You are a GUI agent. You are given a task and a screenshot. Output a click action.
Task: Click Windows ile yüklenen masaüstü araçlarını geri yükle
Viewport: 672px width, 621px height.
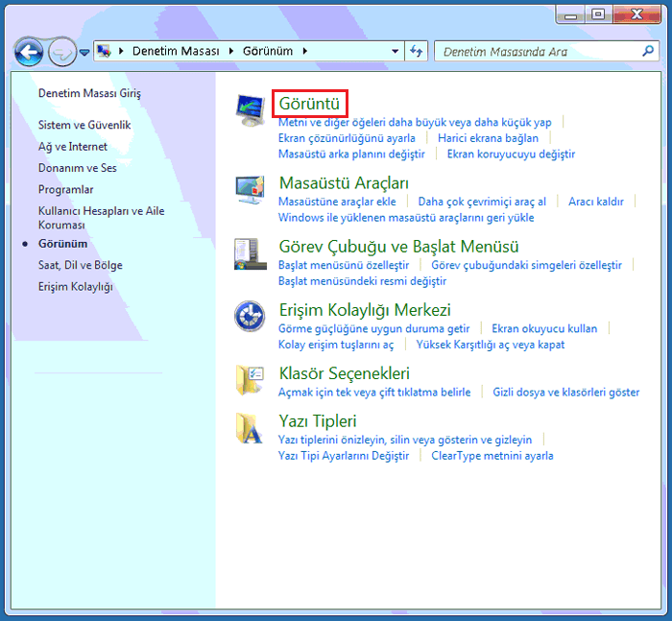(406, 217)
